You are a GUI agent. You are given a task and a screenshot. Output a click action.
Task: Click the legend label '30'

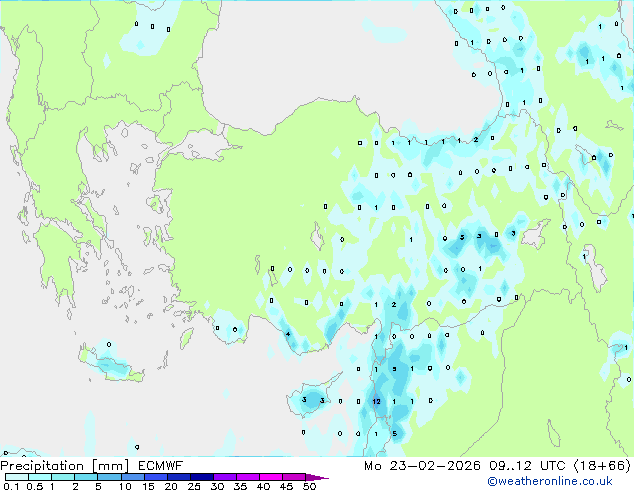coord(217,486)
